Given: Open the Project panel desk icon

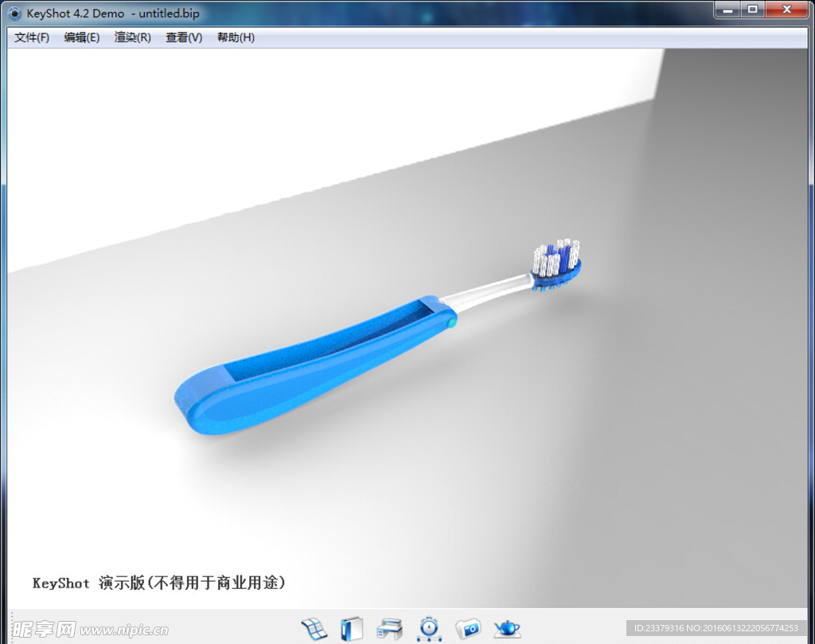Looking at the screenshot, I should (389, 629).
